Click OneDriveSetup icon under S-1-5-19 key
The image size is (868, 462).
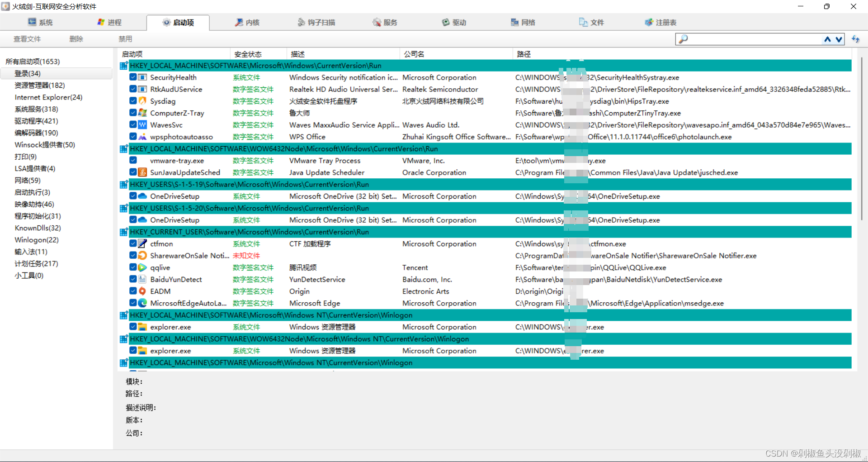tap(142, 196)
